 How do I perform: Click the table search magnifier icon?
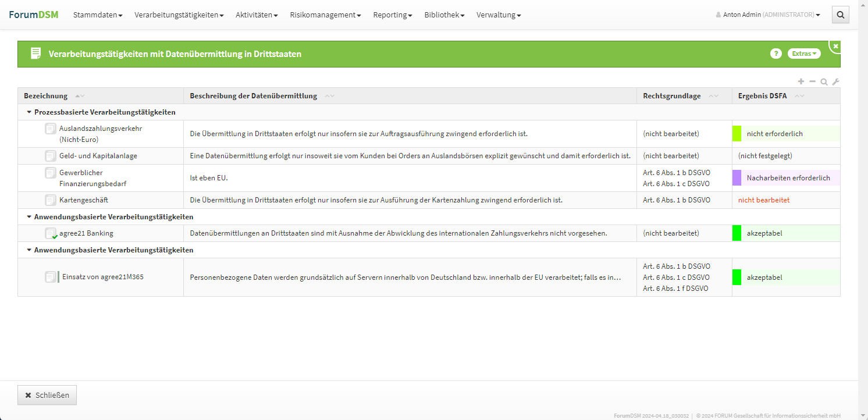824,82
